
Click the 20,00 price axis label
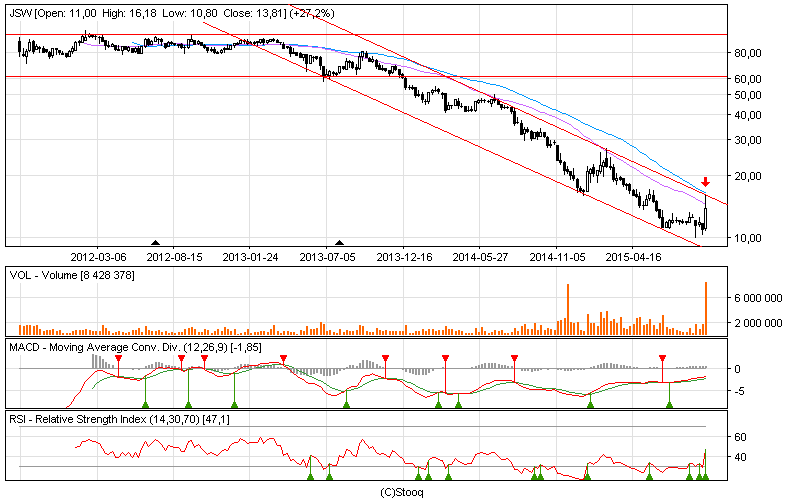coord(747,176)
